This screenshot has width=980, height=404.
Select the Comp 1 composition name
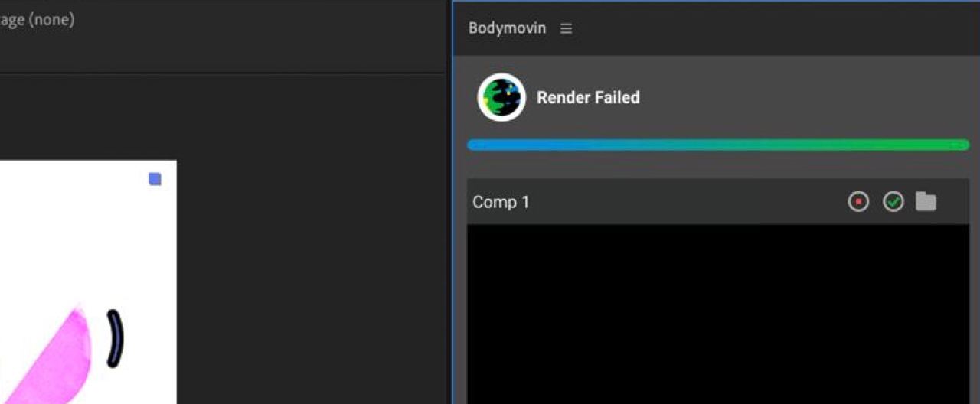(501, 202)
